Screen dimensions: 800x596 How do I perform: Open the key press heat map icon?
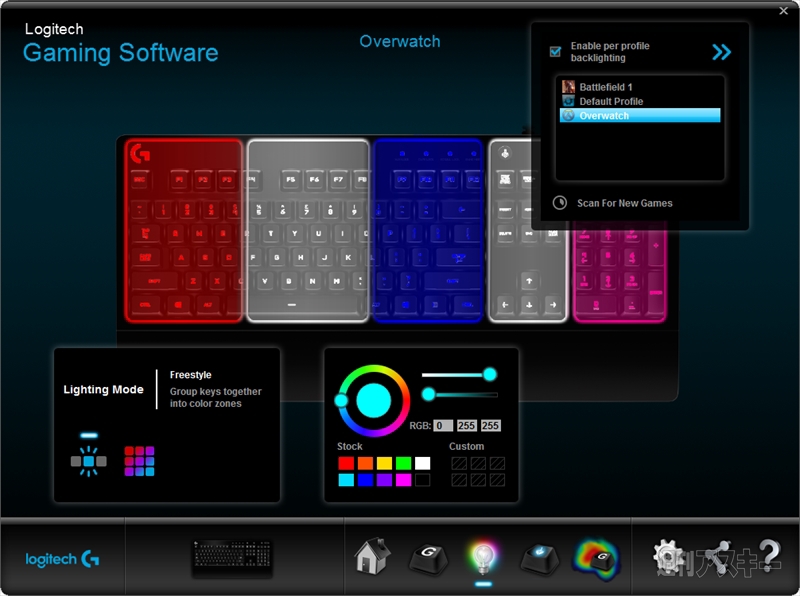pyautogui.click(x=596, y=559)
